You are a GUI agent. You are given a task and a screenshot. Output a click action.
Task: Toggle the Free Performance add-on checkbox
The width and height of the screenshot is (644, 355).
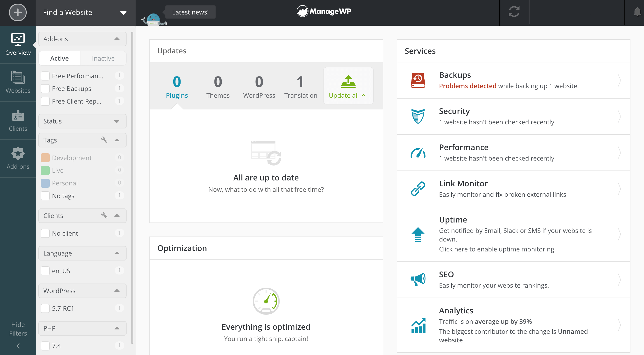pyautogui.click(x=45, y=76)
